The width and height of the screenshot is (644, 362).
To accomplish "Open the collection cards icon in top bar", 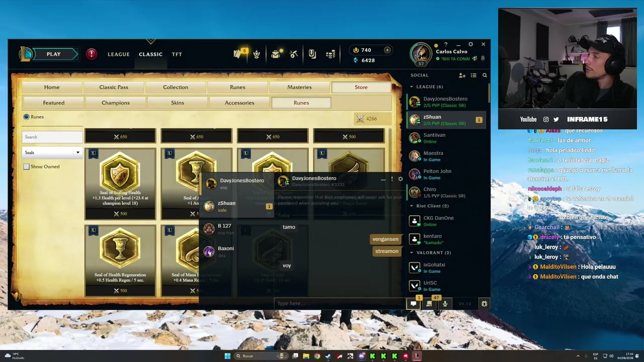I will (x=312, y=54).
